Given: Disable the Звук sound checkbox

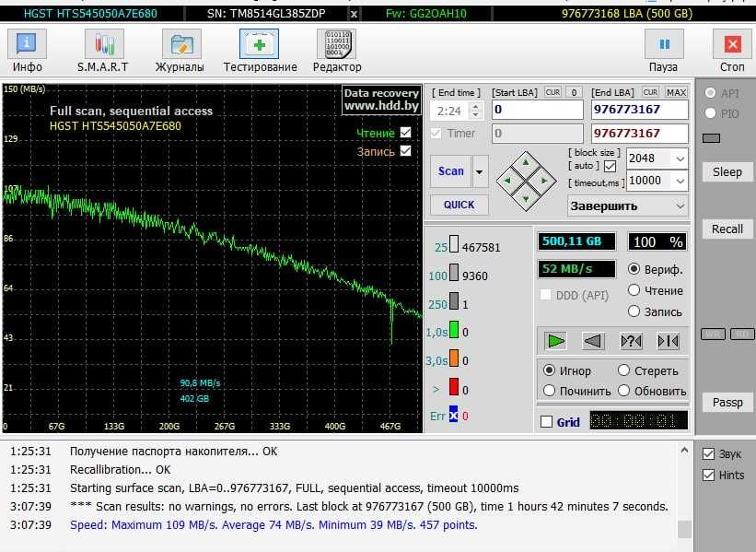Looking at the screenshot, I should tap(708, 454).
